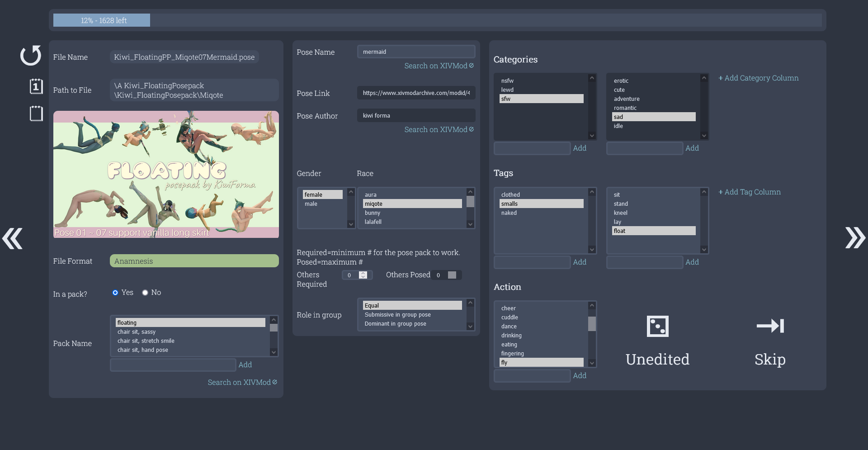The width and height of the screenshot is (868, 450).
Task: Click Add under the sit/float tag list
Action: point(692,262)
